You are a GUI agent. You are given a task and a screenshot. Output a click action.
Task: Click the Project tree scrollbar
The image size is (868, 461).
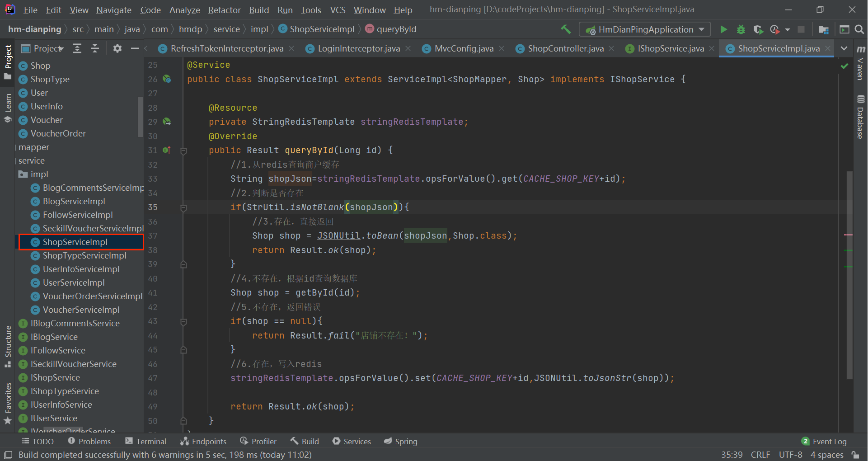coord(140,117)
